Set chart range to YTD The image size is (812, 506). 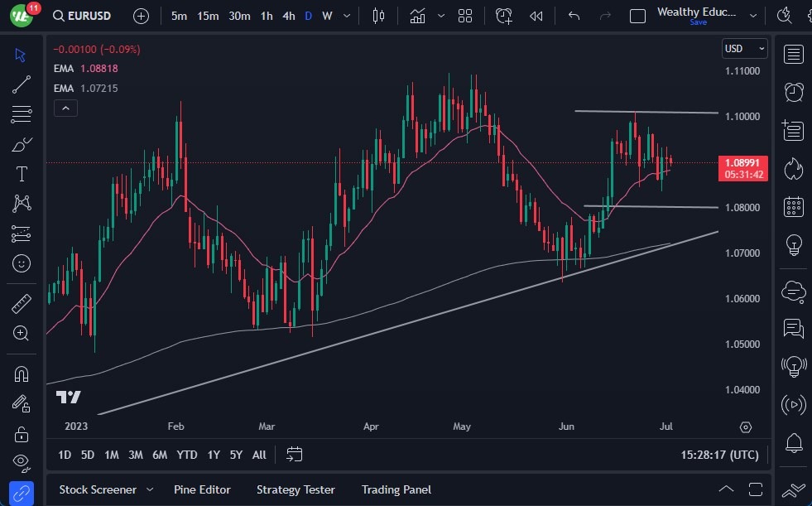187,455
